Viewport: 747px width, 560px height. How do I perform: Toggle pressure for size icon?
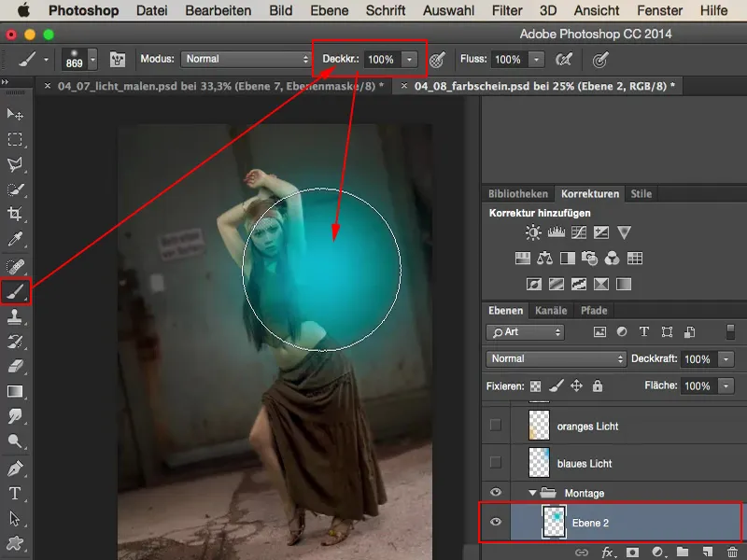point(600,60)
